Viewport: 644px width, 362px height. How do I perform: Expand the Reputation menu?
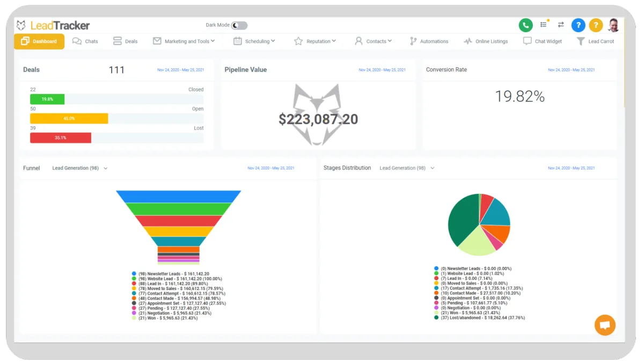click(315, 41)
